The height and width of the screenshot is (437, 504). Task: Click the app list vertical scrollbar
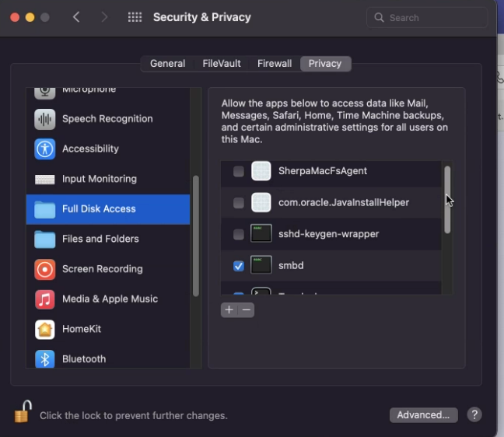coord(447,199)
